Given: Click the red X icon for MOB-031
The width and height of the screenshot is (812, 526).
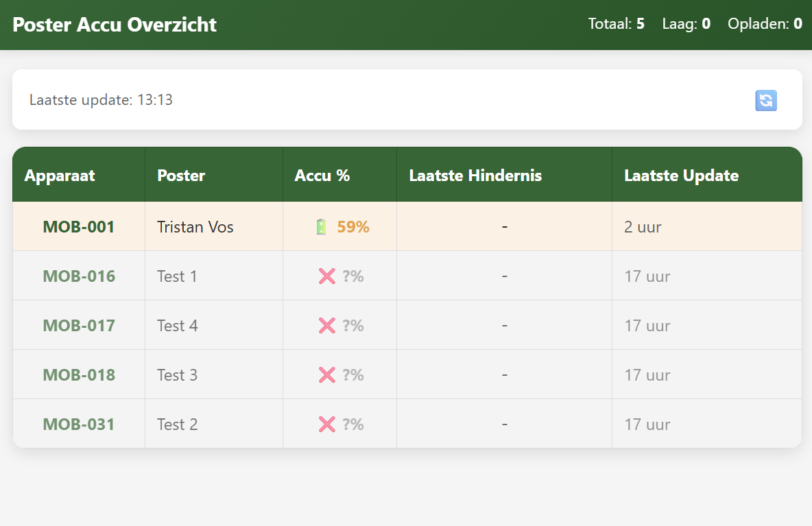Looking at the screenshot, I should pyautogui.click(x=326, y=425).
